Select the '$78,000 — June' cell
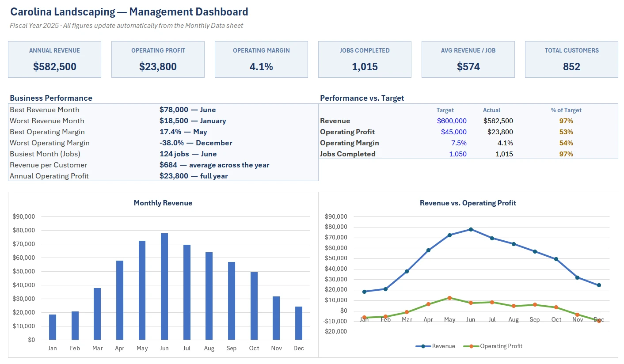This screenshot has height=364, width=624. click(188, 110)
